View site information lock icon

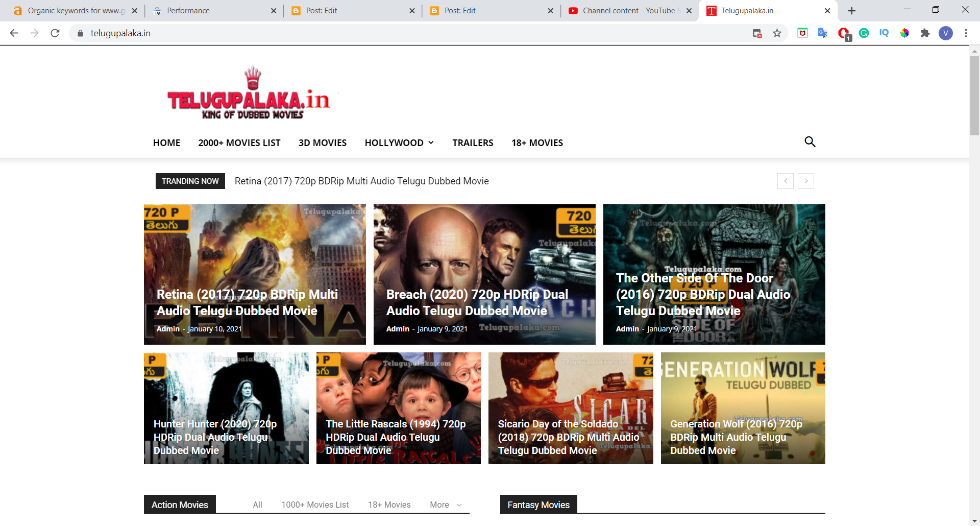80,33
